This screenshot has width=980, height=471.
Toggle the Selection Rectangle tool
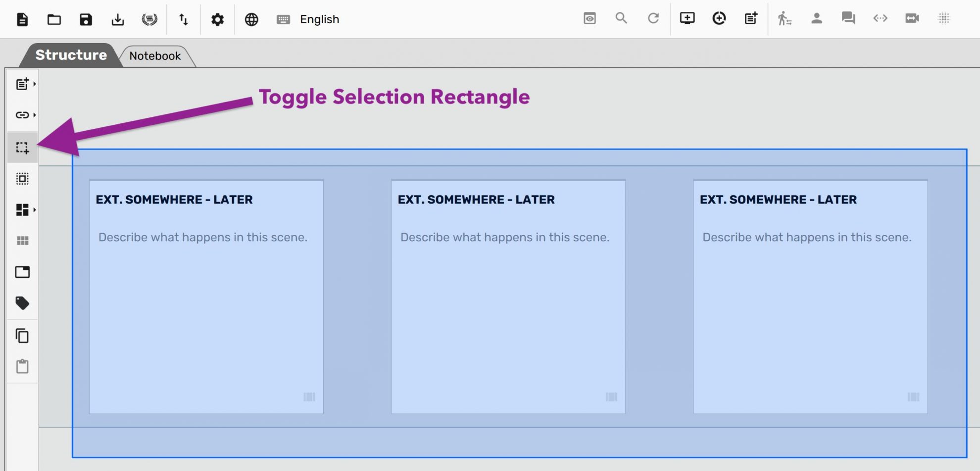[23, 147]
